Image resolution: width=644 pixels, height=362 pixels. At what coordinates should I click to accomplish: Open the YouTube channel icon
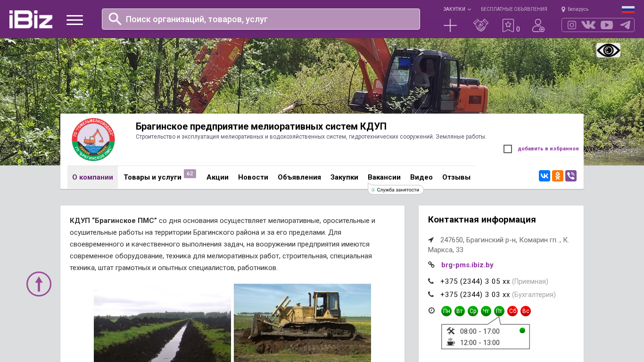(x=607, y=25)
